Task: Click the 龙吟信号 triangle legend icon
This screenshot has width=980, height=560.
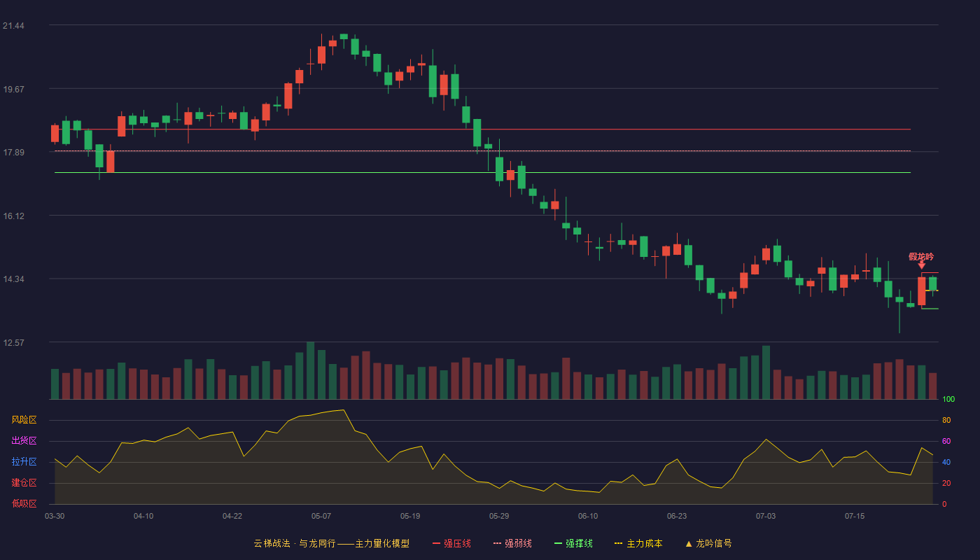Action: [689, 543]
